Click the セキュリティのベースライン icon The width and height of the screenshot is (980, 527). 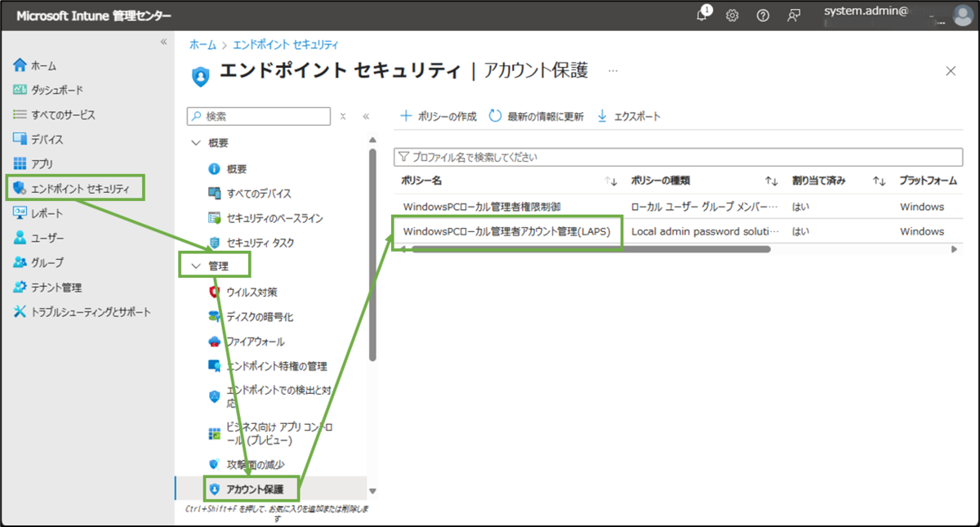215,218
